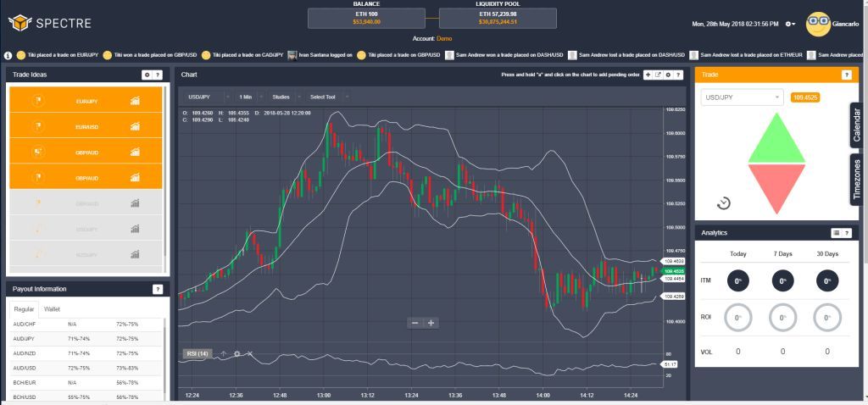Open the Payout Information help question mark

point(157,290)
